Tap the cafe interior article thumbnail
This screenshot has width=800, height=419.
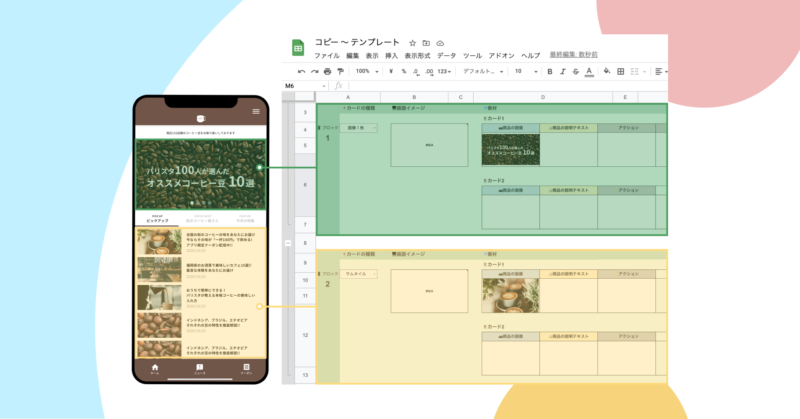[x=159, y=269]
